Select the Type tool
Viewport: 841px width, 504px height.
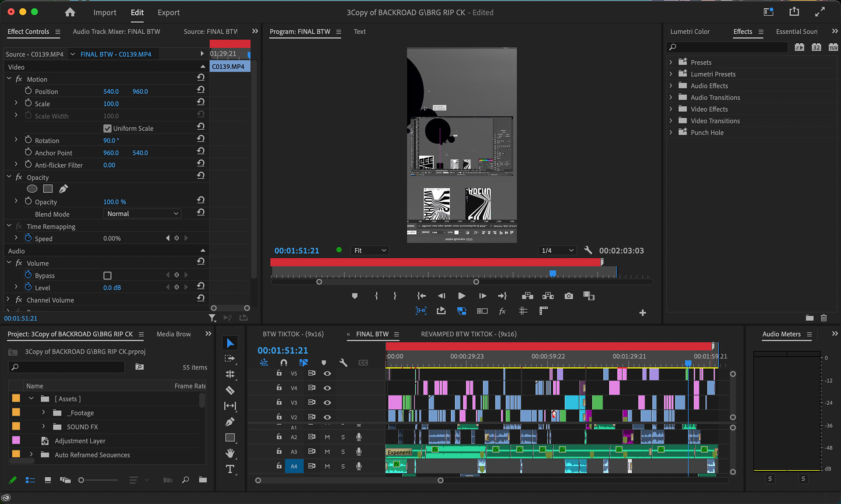click(x=230, y=469)
